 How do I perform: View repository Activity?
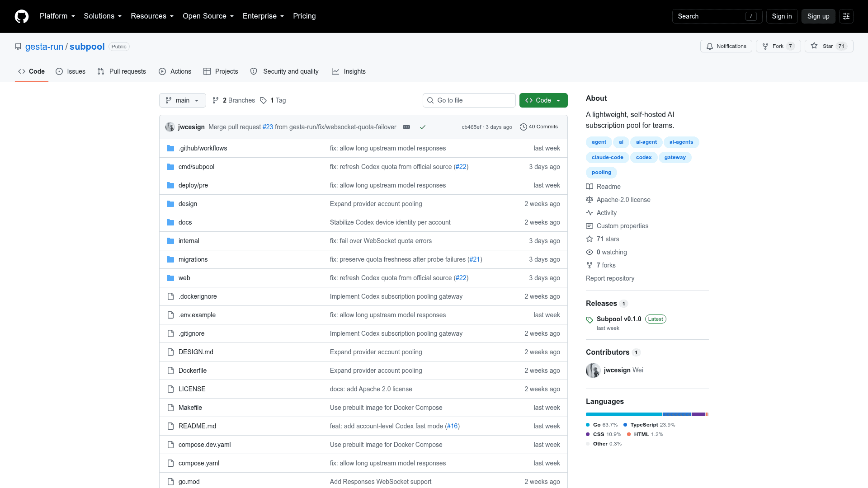601,213
